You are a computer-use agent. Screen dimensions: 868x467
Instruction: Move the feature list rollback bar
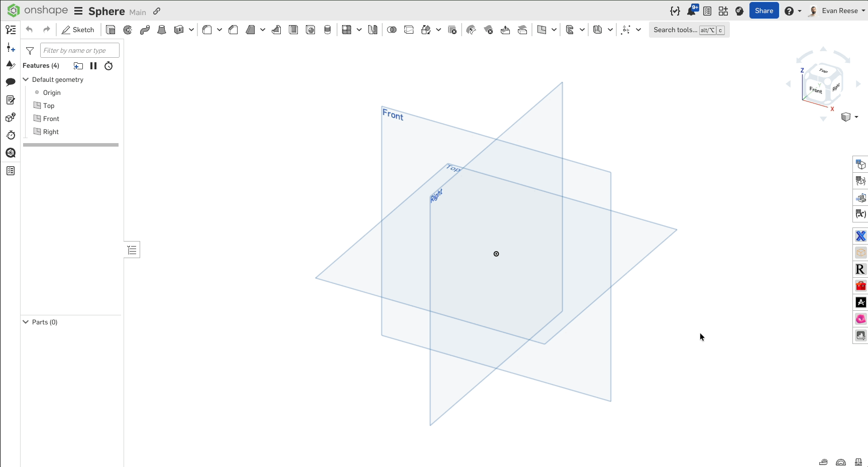[x=71, y=145]
